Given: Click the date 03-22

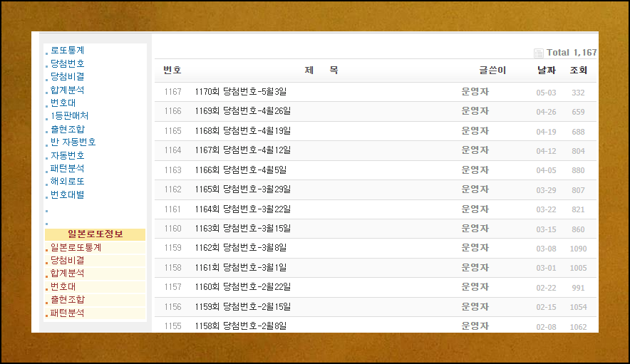Looking at the screenshot, I should pyautogui.click(x=547, y=209).
